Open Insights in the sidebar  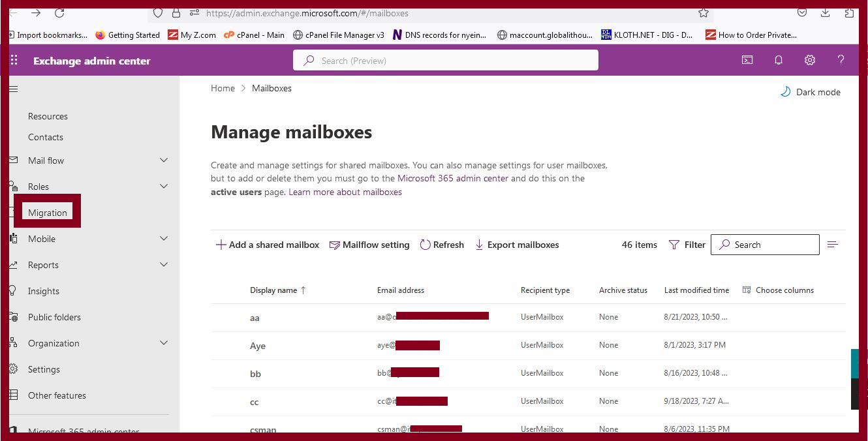pos(44,291)
